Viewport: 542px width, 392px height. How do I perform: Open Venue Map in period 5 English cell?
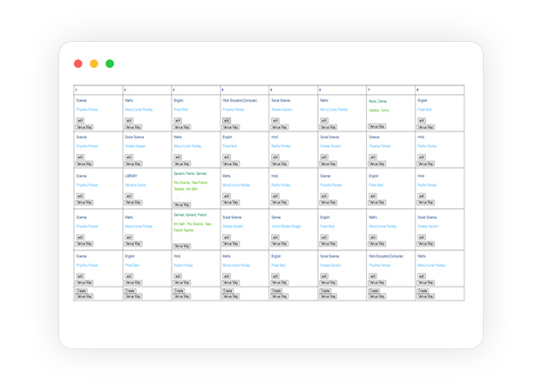280,283
